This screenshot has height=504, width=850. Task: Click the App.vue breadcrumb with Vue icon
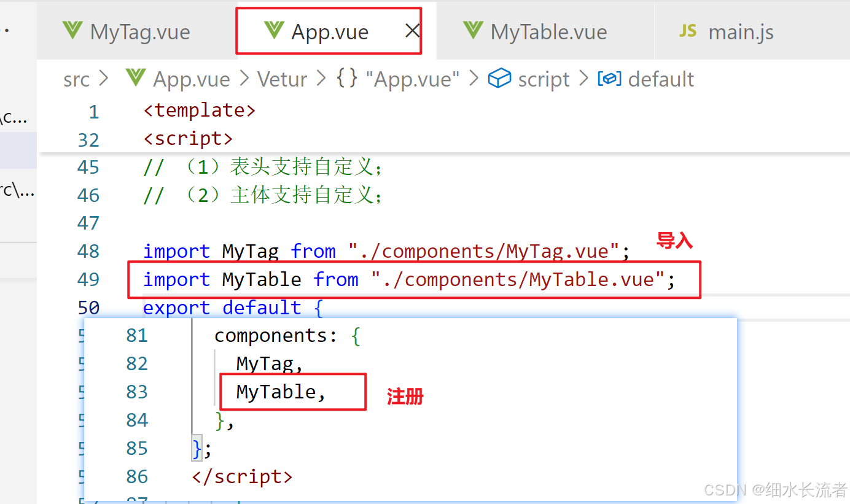click(178, 79)
